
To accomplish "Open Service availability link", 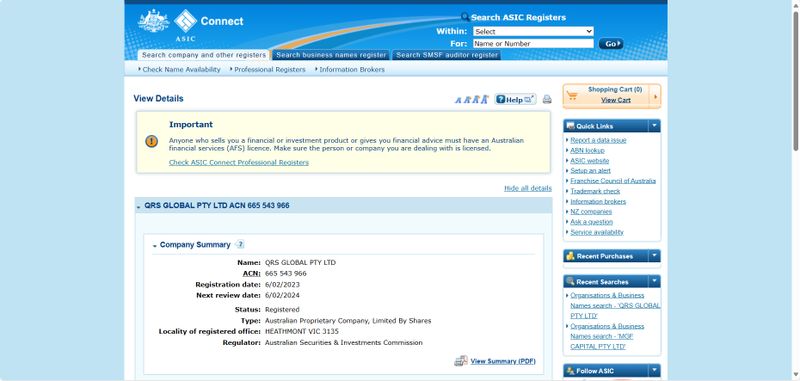I will [597, 232].
